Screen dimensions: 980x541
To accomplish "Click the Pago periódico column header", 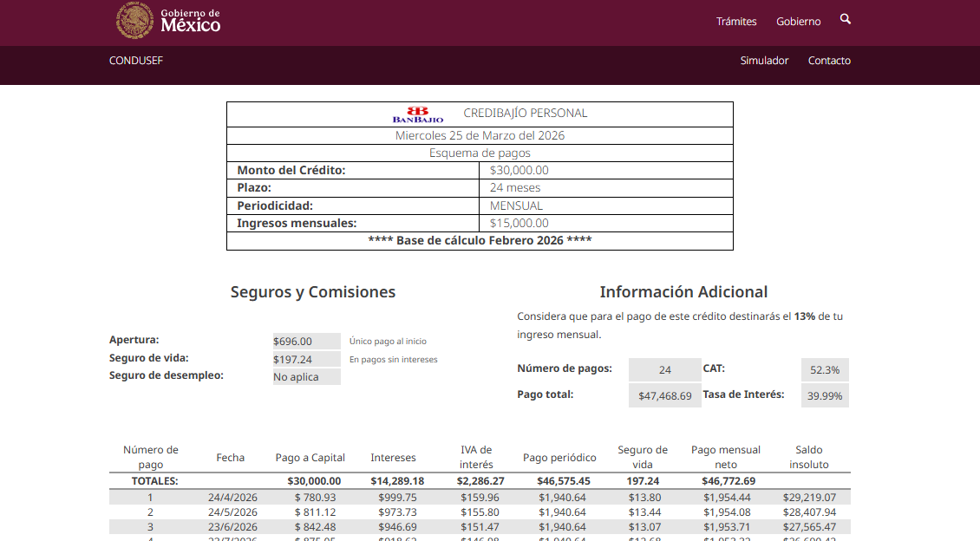I will [x=559, y=457].
